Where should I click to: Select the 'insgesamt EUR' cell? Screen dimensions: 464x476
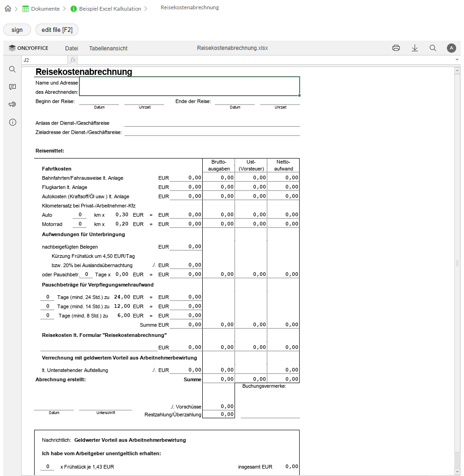pyautogui.click(x=255, y=467)
